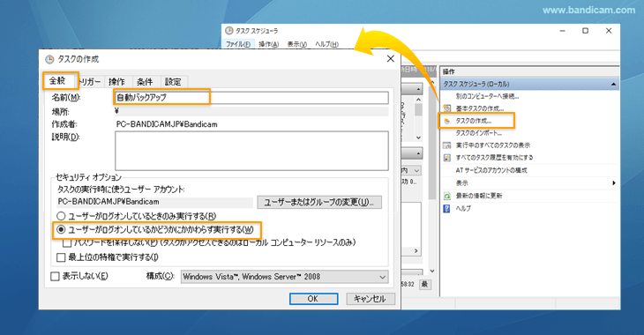Screen dimensions: 644x335
Task: Click the すべてのタスク履歴を有効にする icon
Action: coord(447,158)
